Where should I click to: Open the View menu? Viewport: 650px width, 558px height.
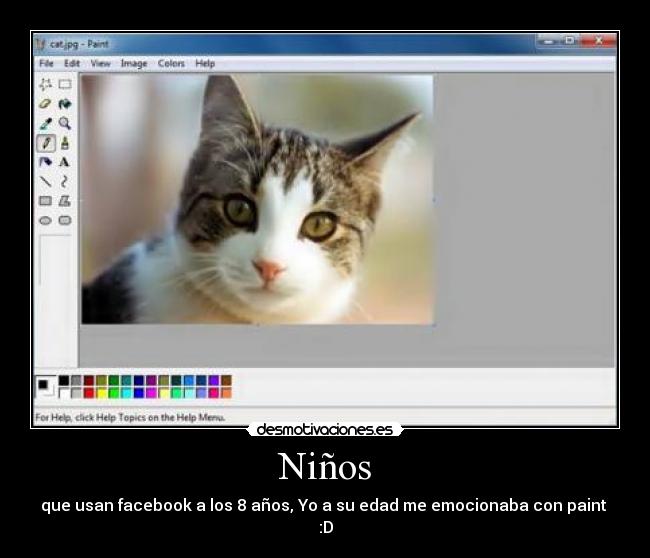point(100,63)
